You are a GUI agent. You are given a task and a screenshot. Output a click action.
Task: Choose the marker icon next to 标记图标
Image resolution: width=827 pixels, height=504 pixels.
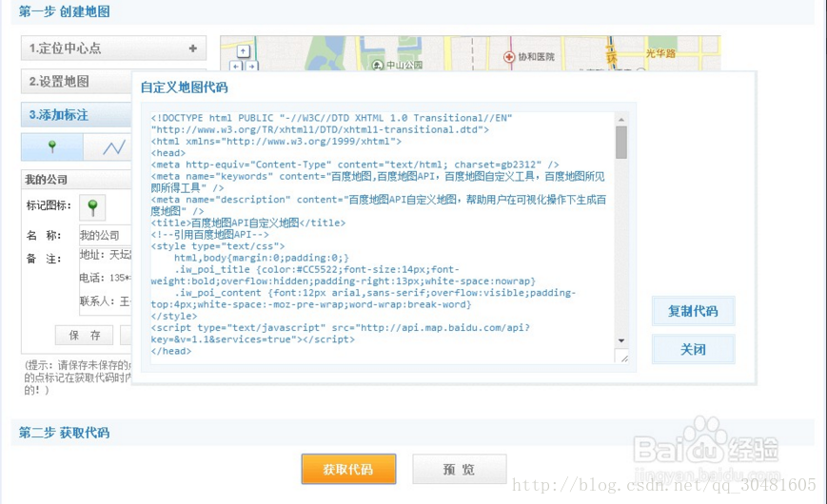point(92,207)
